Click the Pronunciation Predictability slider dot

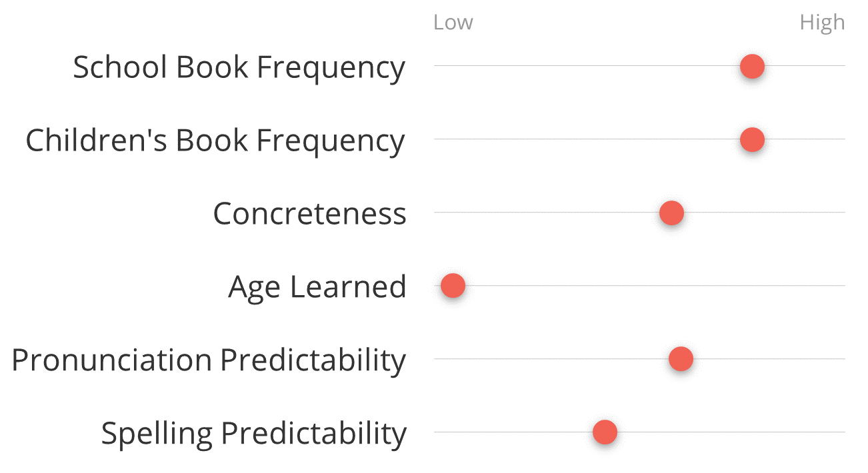coord(681,359)
